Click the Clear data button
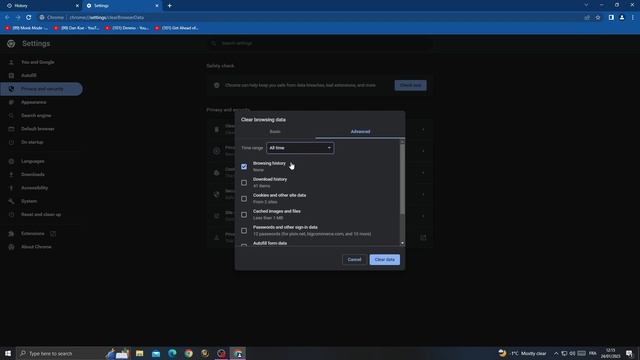640x360 pixels. pyautogui.click(x=384, y=260)
